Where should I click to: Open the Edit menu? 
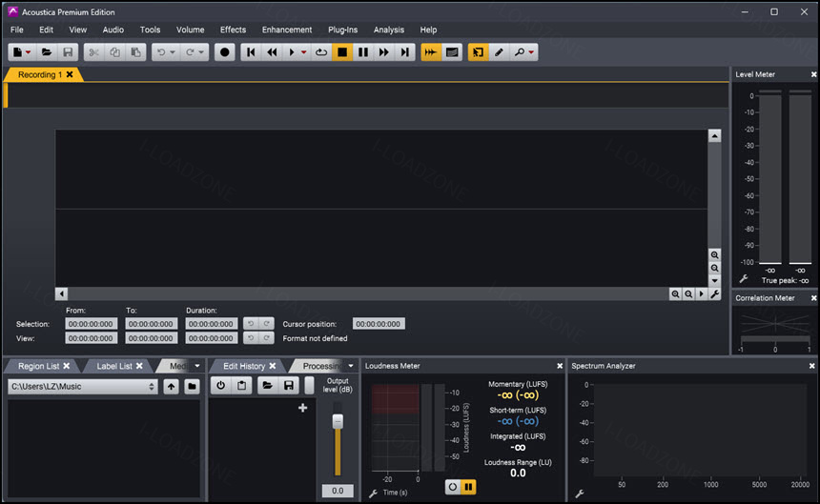46,30
